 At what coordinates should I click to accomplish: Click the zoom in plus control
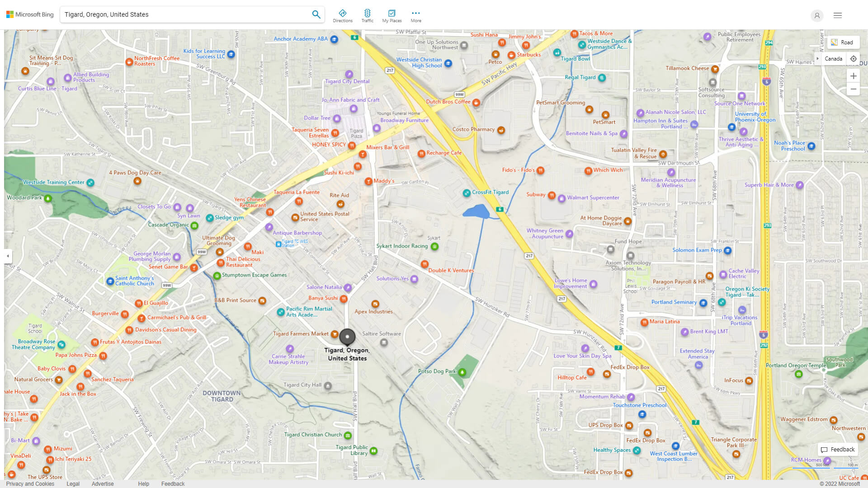coord(854,76)
